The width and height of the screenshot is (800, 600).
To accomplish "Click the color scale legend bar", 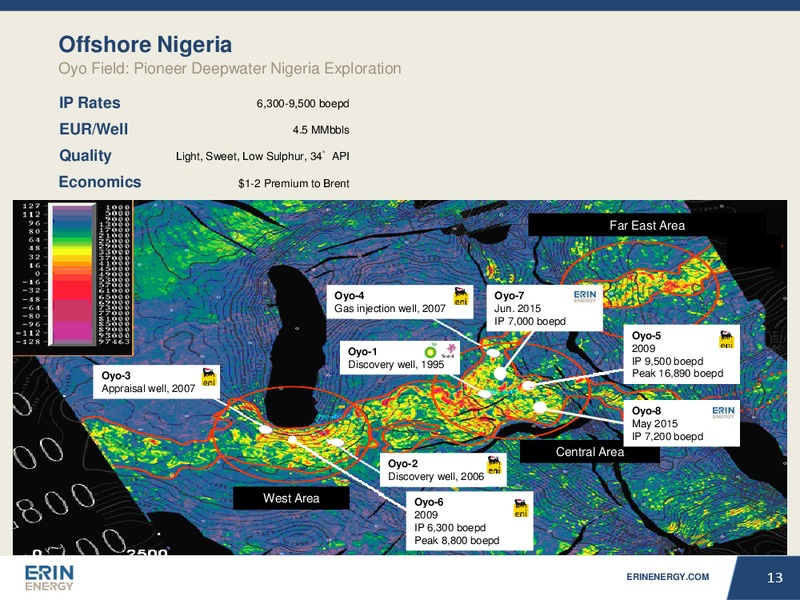I will [x=72, y=274].
